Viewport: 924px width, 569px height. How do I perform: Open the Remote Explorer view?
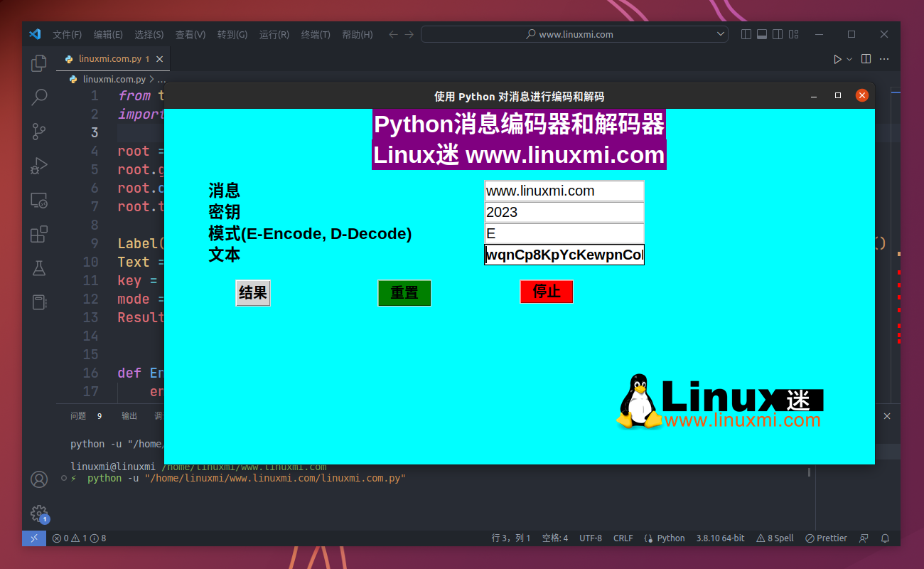39,201
